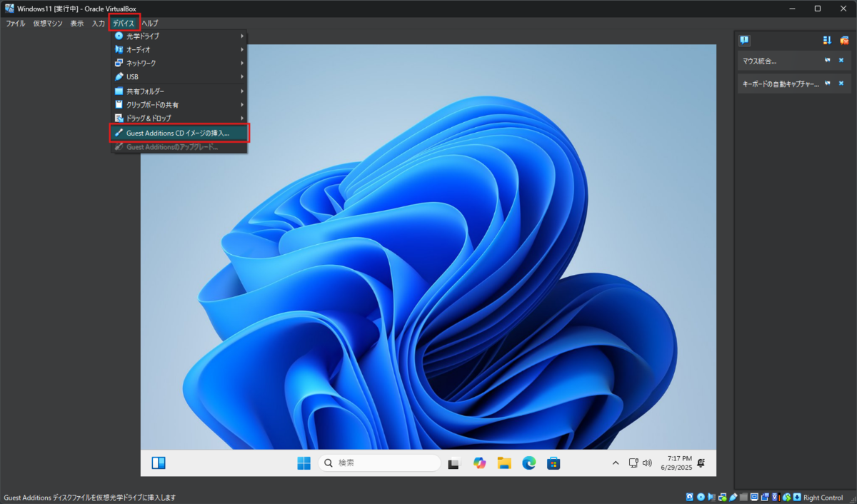Image resolution: width=857 pixels, height=504 pixels.
Task: Choose Guest Additions CD イメージの挿入
Action: (179, 133)
